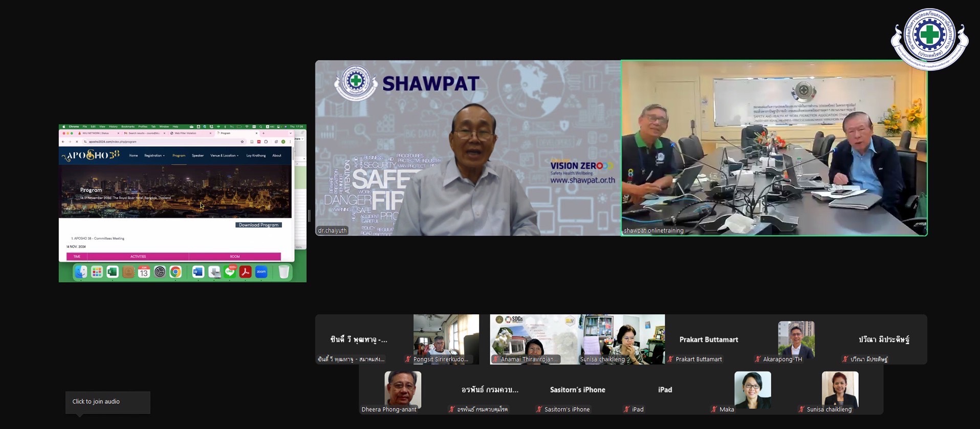This screenshot has width=980, height=429.
Task: Open Chrome's tab search chevron
Action: (x=291, y=133)
